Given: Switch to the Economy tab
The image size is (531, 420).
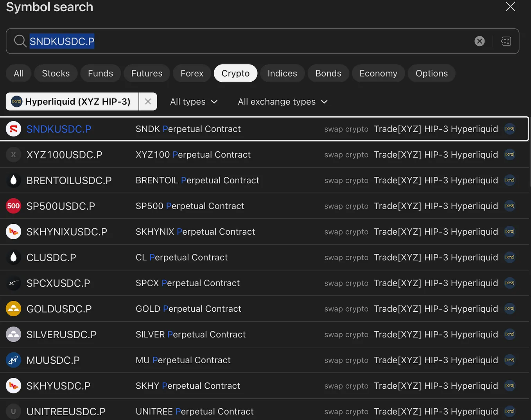Looking at the screenshot, I should tap(379, 74).
